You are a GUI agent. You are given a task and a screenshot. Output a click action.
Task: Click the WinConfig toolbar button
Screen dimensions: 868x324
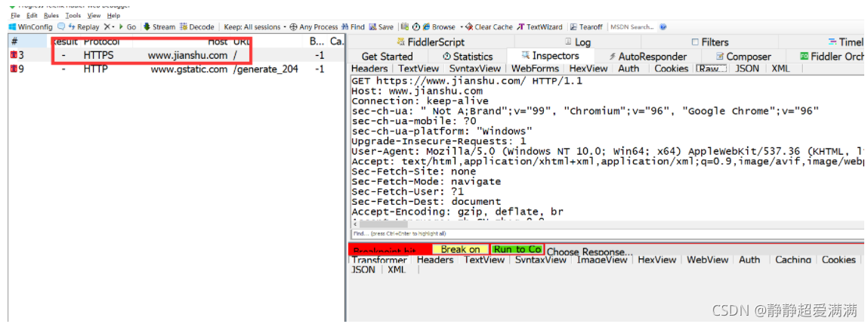point(31,26)
